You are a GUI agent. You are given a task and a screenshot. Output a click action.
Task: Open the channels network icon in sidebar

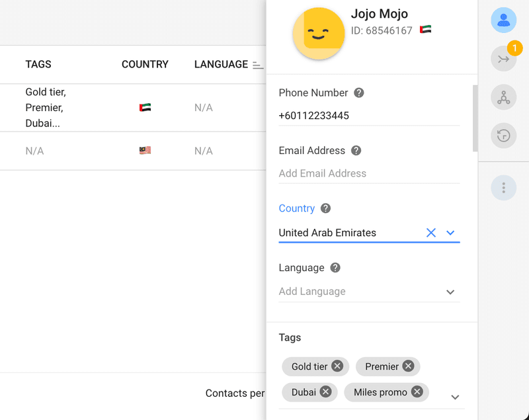(x=503, y=97)
